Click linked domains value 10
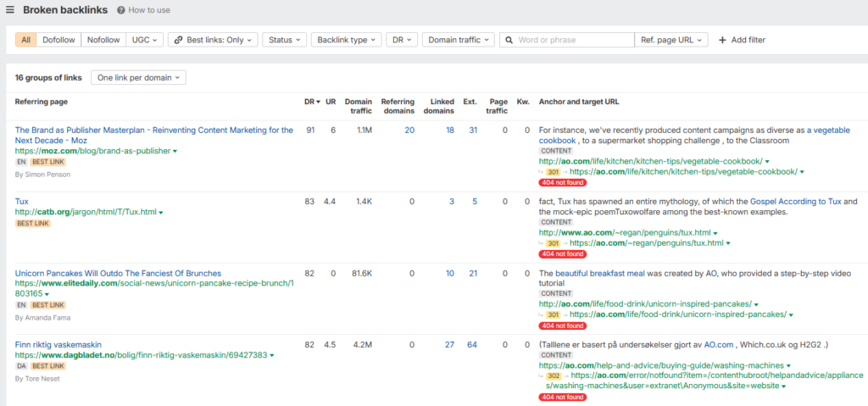The height and width of the screenshot is (406, 868). coord(450,273)
